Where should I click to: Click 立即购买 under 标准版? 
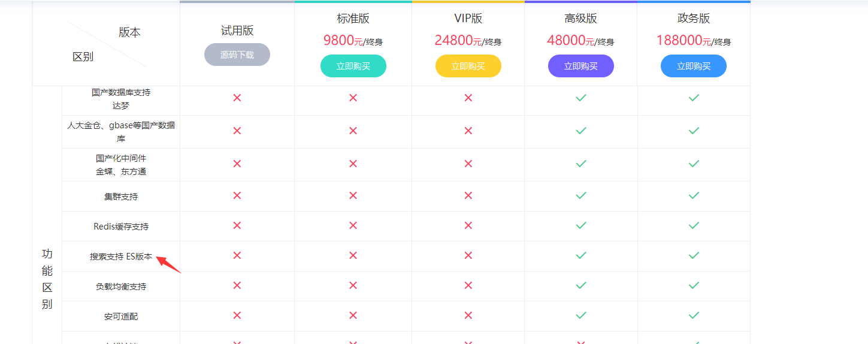(353, 66)
